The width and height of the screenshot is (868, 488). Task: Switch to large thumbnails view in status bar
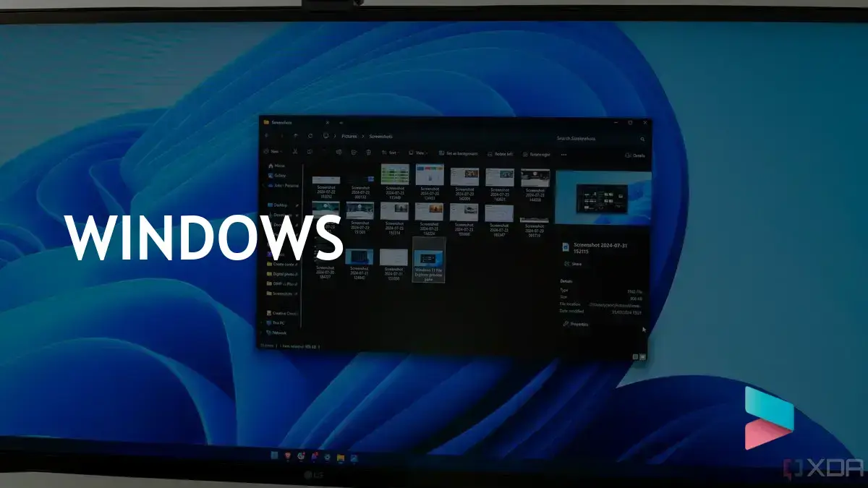pyautogui.click(x=642, y=356)
